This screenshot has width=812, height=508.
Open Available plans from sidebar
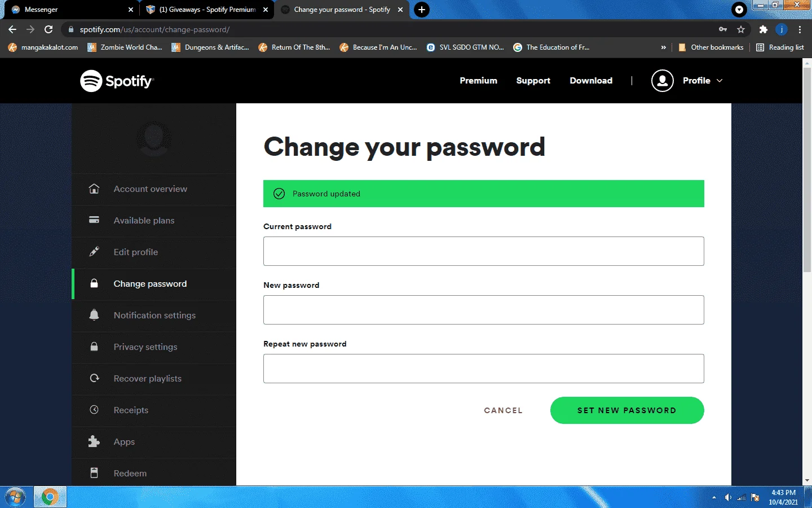[144, 221]
